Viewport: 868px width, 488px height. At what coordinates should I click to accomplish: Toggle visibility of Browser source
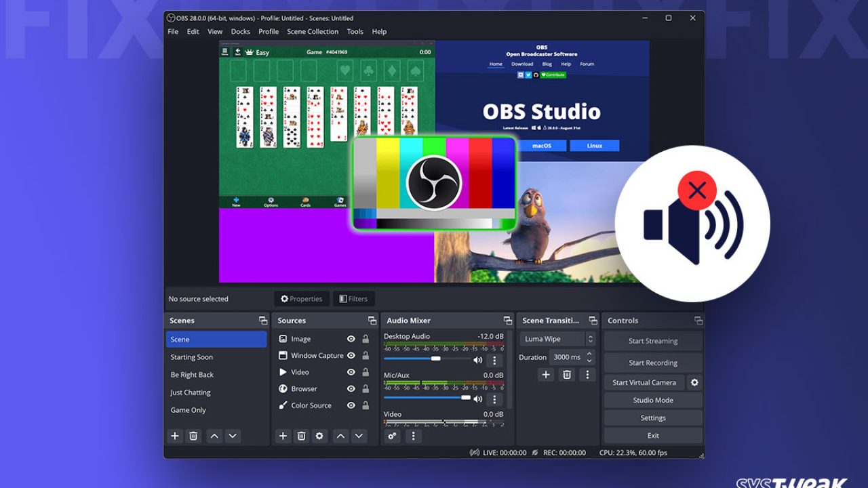coord(351,389)
